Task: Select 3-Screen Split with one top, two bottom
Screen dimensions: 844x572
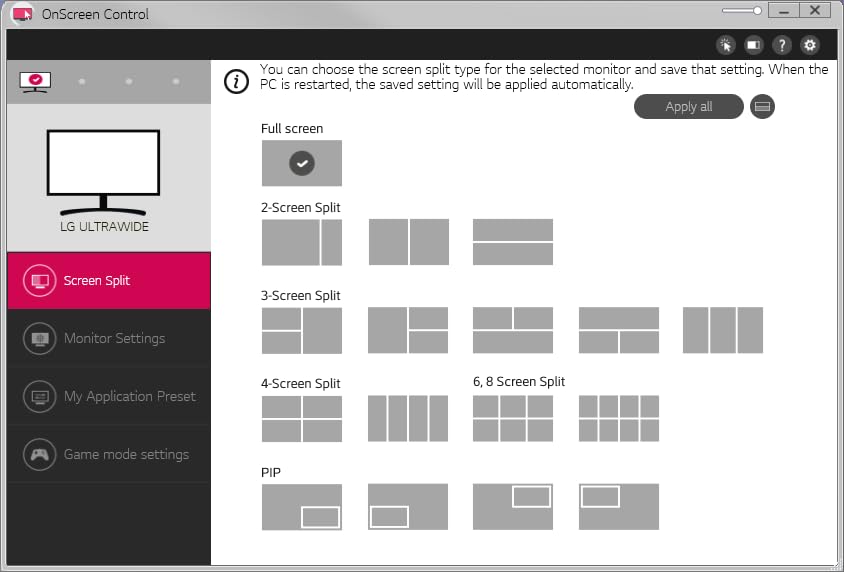Action: 619,330
